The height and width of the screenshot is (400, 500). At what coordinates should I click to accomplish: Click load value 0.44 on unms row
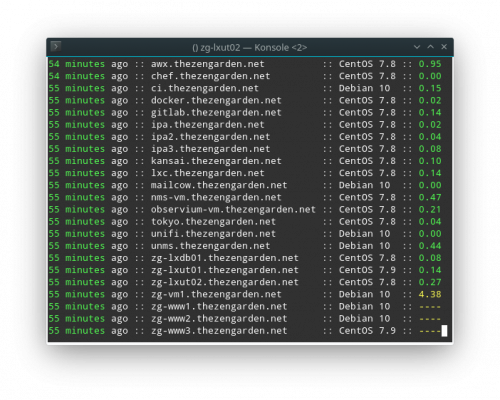[430, 246]
